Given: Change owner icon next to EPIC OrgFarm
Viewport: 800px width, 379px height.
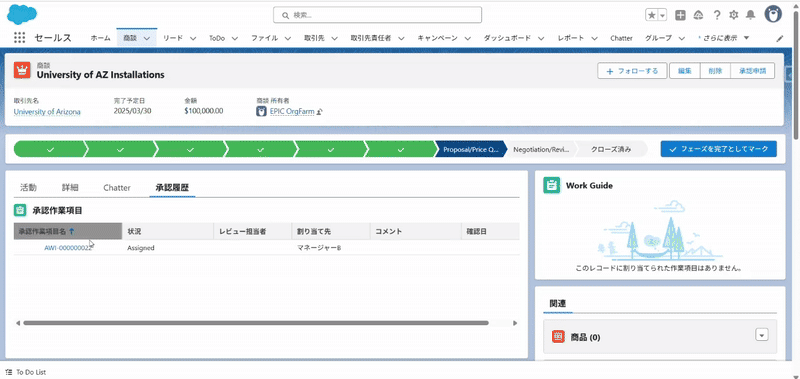Looking at the screenshot, I should [x=320, y=112].
